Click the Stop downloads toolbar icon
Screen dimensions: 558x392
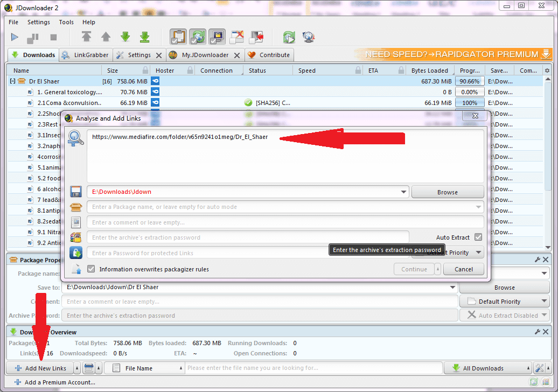click(53, 37)
